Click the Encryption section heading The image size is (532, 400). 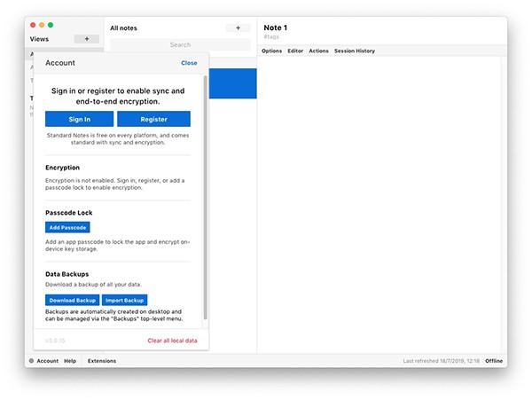pyautogui.click(x=62, y=168)
